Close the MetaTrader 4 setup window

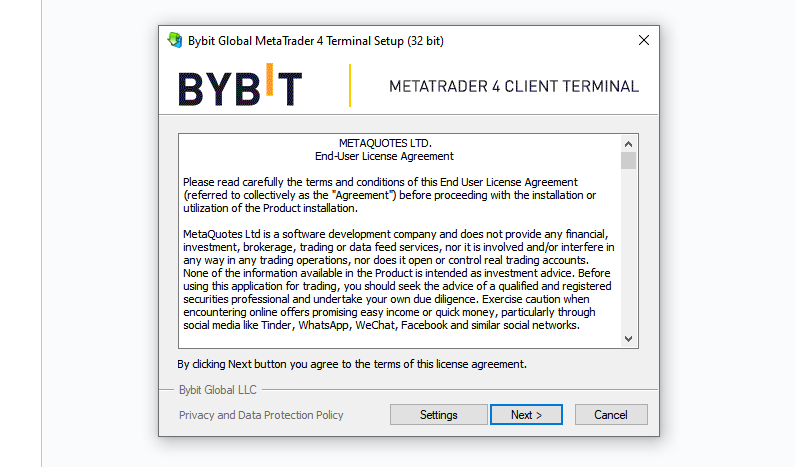click(x=643, y=41)
